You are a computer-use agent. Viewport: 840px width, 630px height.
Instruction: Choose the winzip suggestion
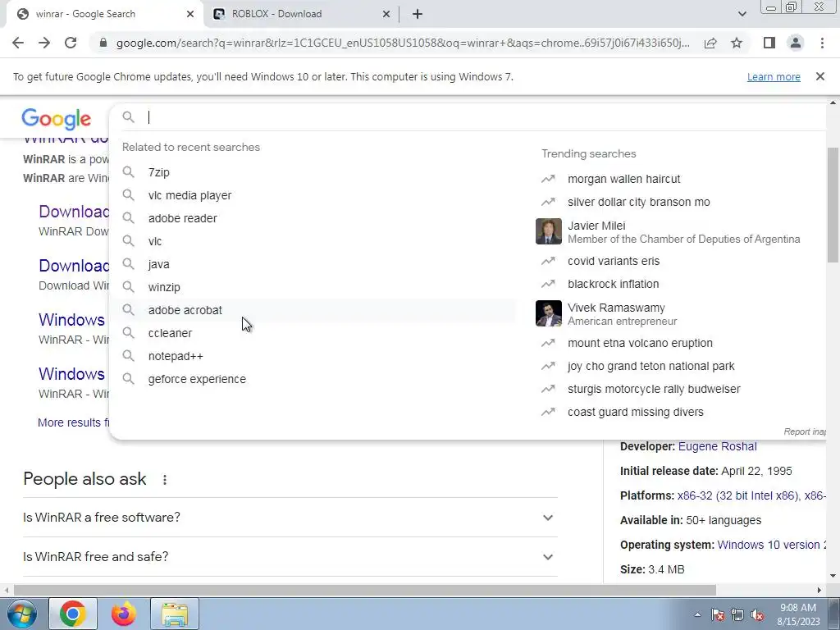pos(313,287)
